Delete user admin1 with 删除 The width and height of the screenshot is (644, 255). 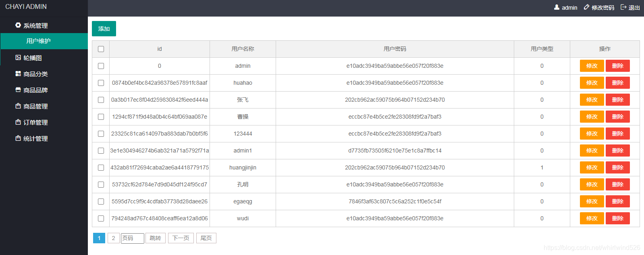(618, 150)
